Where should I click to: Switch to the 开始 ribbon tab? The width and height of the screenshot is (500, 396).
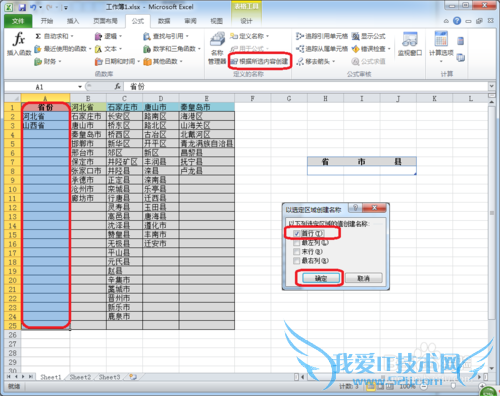click(47, 21)
